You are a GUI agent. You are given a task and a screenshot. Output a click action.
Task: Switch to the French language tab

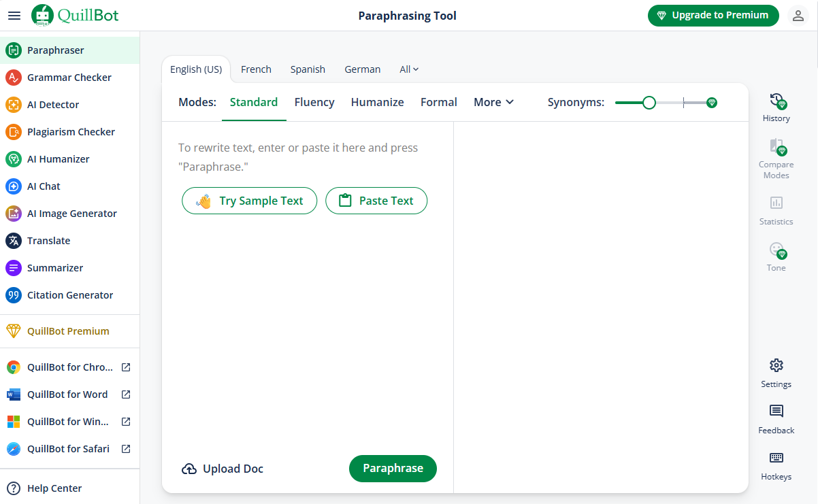coord(256,69)
